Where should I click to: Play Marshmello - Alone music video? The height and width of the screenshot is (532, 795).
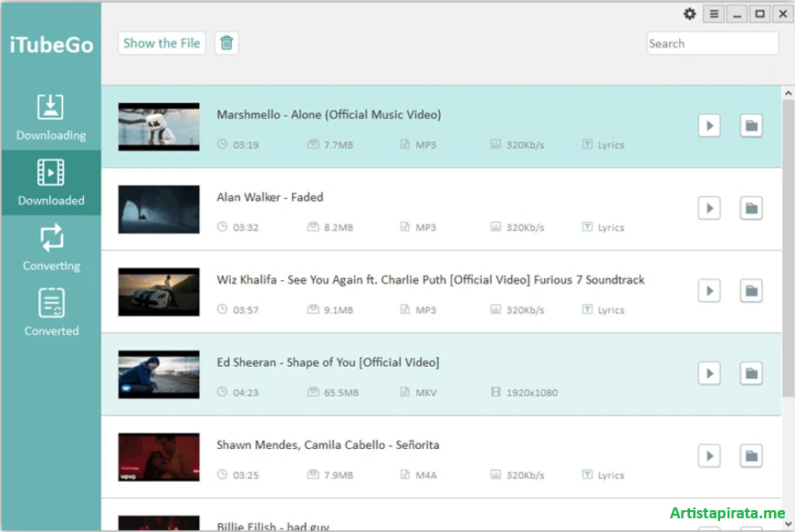(709, 125)
